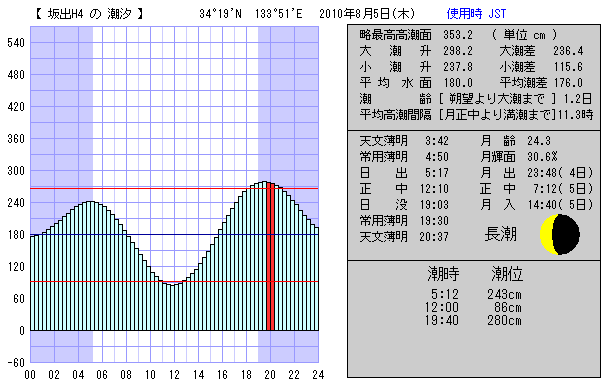Click the 大潮升 value 298.2
This screenshot has width=610, height=385.
(458, 51)
